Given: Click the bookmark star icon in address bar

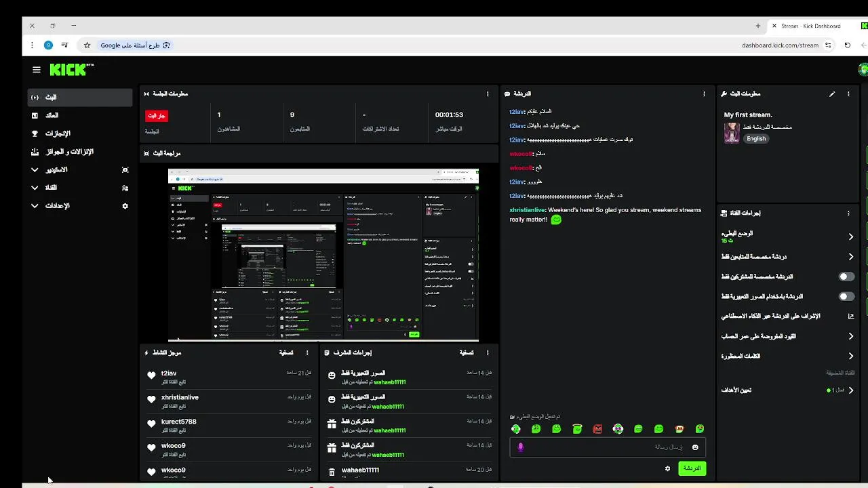Looking at the screenshot, I should coord(87,45).
